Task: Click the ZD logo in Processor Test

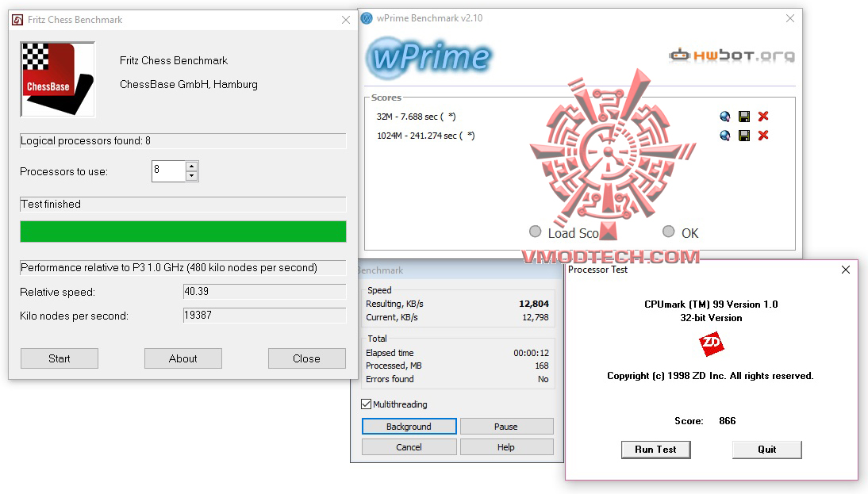Action: coord(712,343)
